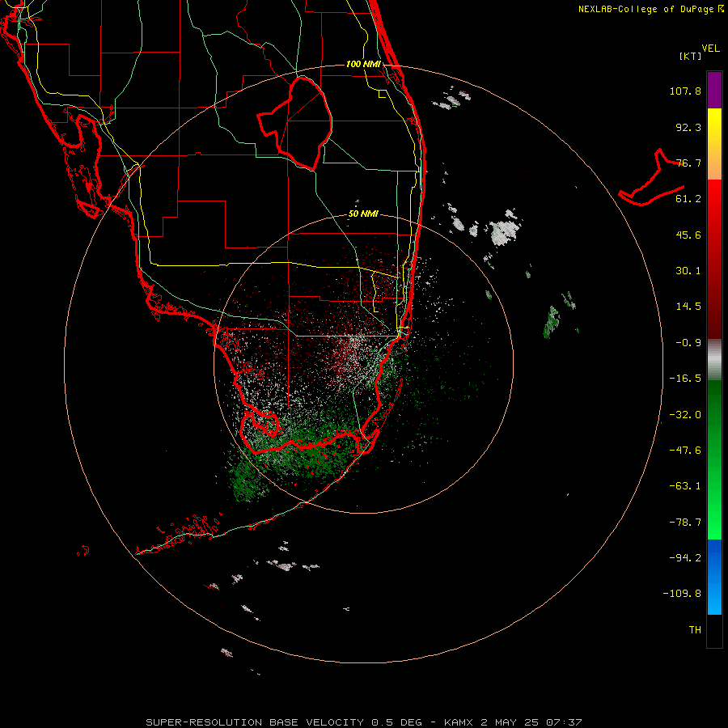Click the green echo patch southwest of the Everglades
The height and width of the screenshot is (728, 728).
[248, 483]
